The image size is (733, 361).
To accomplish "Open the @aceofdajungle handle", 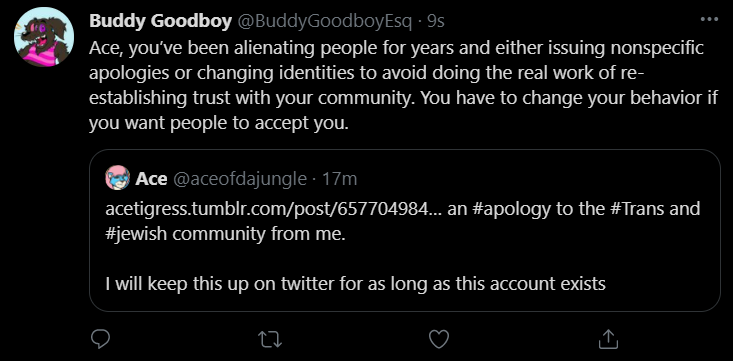I will 240,179.
